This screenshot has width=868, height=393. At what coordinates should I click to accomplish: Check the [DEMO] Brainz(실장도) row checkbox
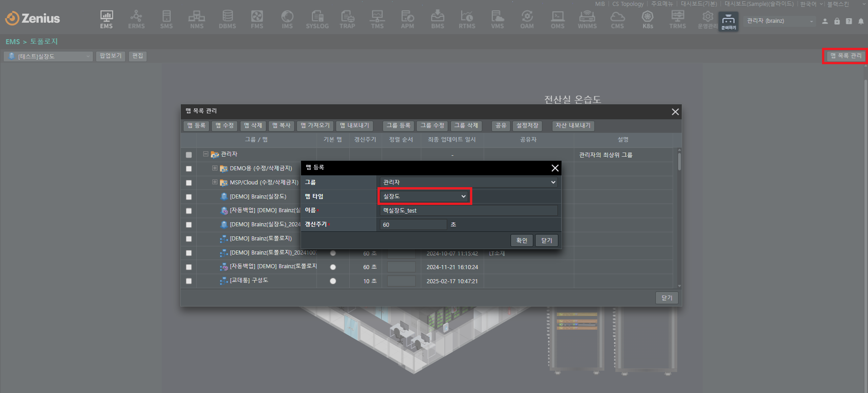coord(189,197)
